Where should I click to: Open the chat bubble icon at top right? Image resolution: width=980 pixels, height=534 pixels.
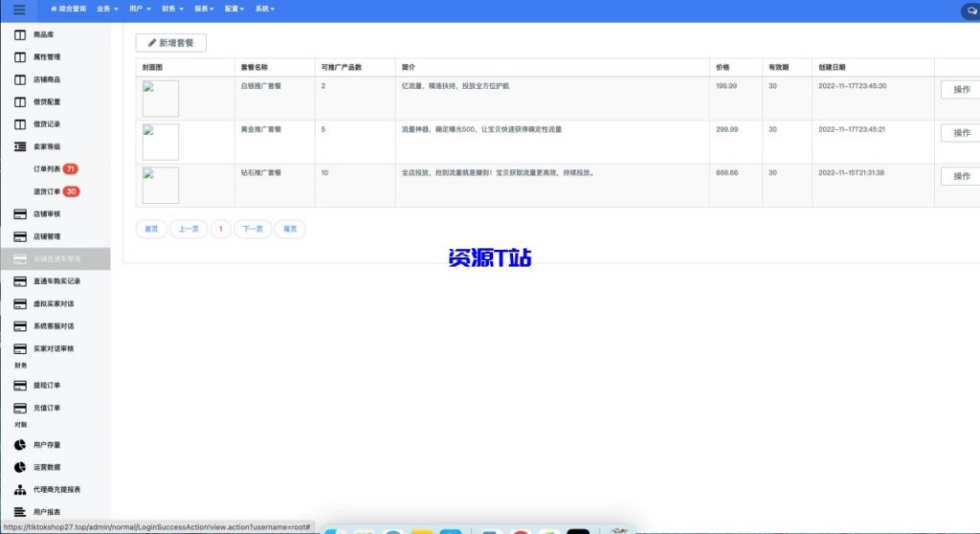pyautogui.click(x=972, y=11)
